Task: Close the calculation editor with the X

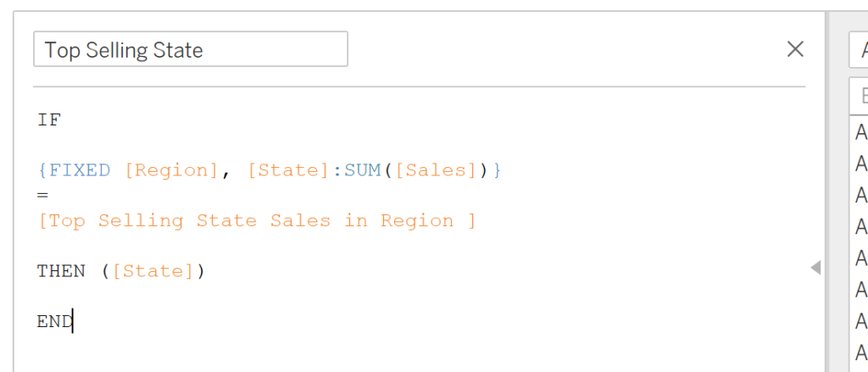Action: (795, 50)
